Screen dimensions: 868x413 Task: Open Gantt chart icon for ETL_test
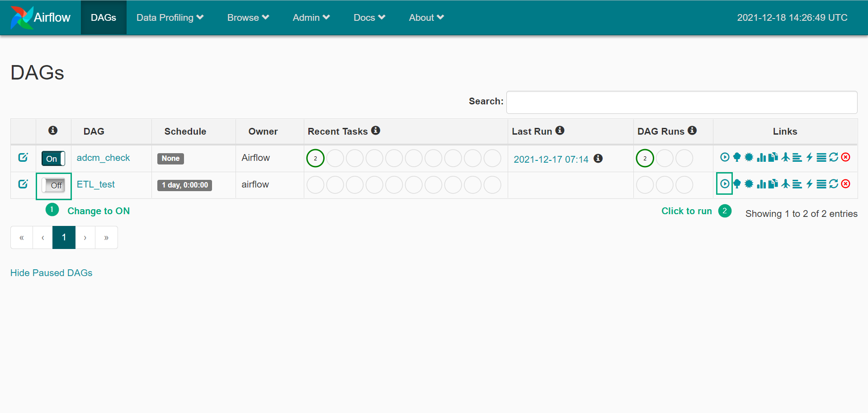pos(797,184)
